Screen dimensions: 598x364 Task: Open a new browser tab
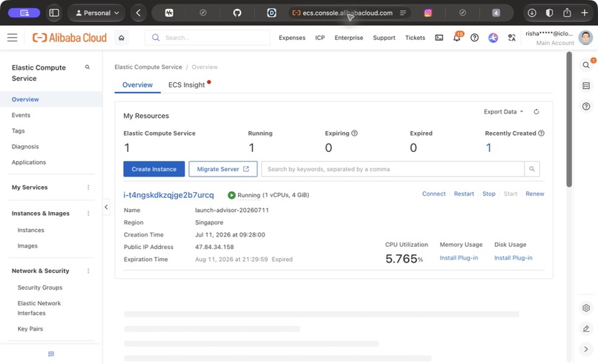click(x=584, y=13)
